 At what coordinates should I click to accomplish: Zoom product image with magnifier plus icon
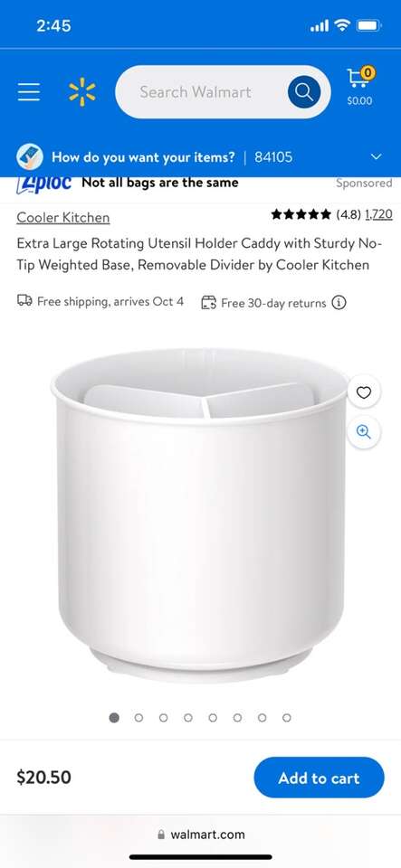pos(364,432)
